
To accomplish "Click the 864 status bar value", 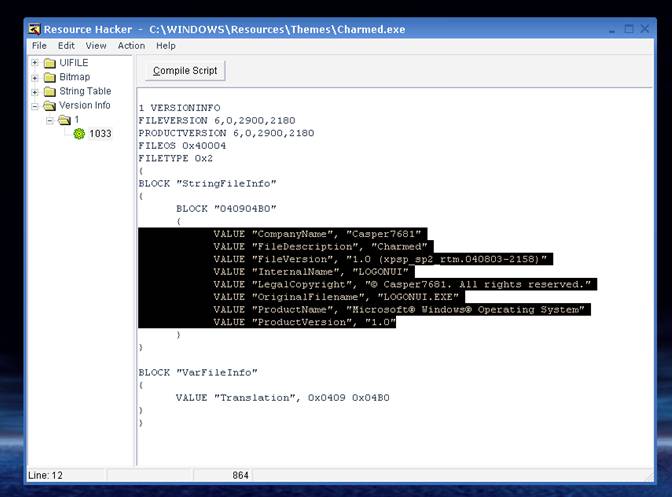I will (x=240, y=475).
